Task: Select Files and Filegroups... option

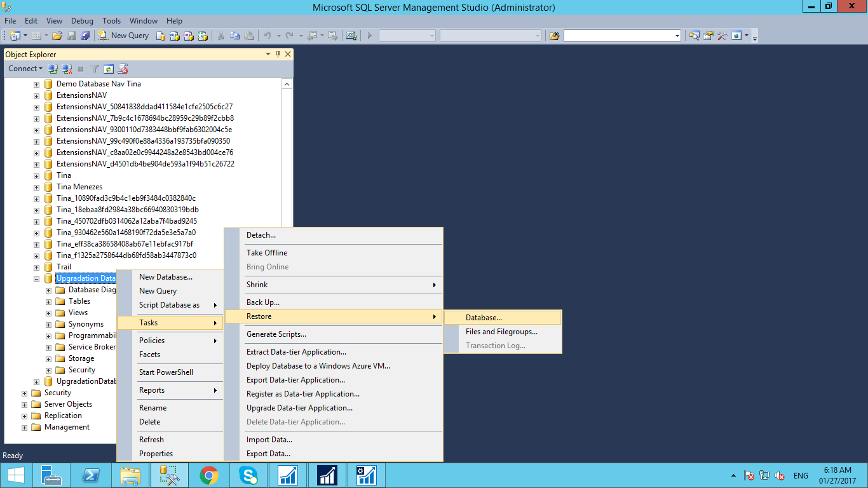Action: tap(503, 332)
